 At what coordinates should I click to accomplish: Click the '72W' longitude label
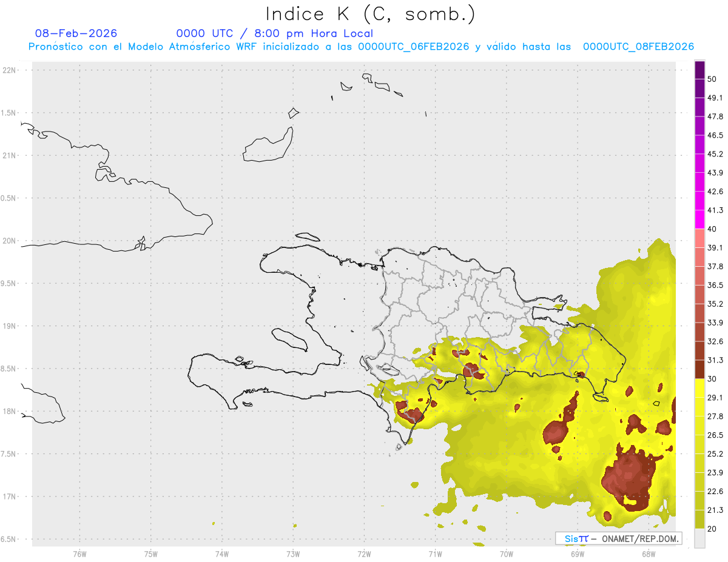364,554
